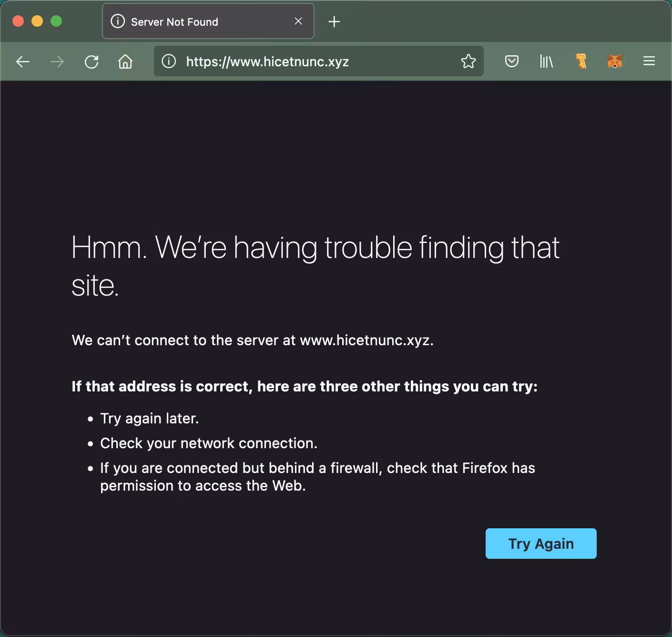
Task: Reload the current page
Action: [92, 62]
